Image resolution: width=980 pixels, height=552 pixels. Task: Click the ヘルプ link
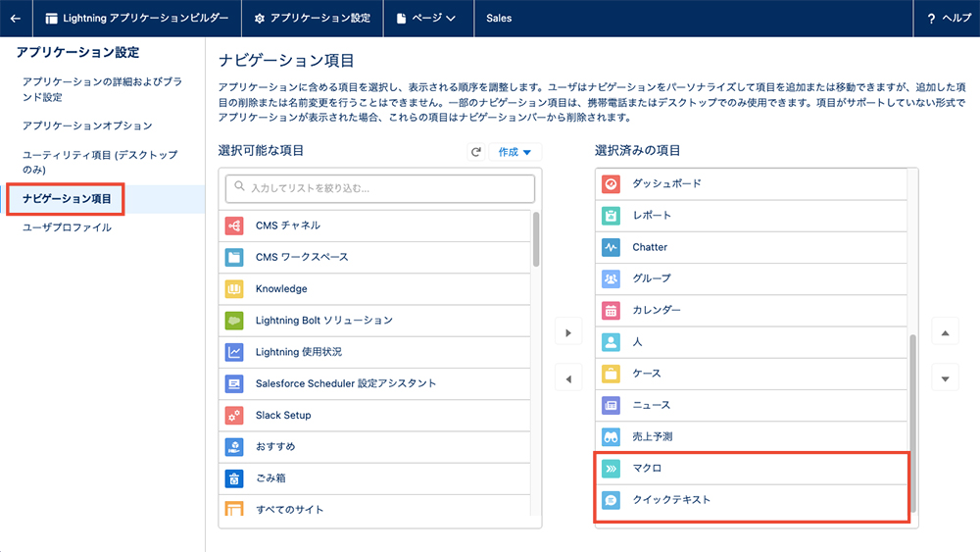point(949,18)
